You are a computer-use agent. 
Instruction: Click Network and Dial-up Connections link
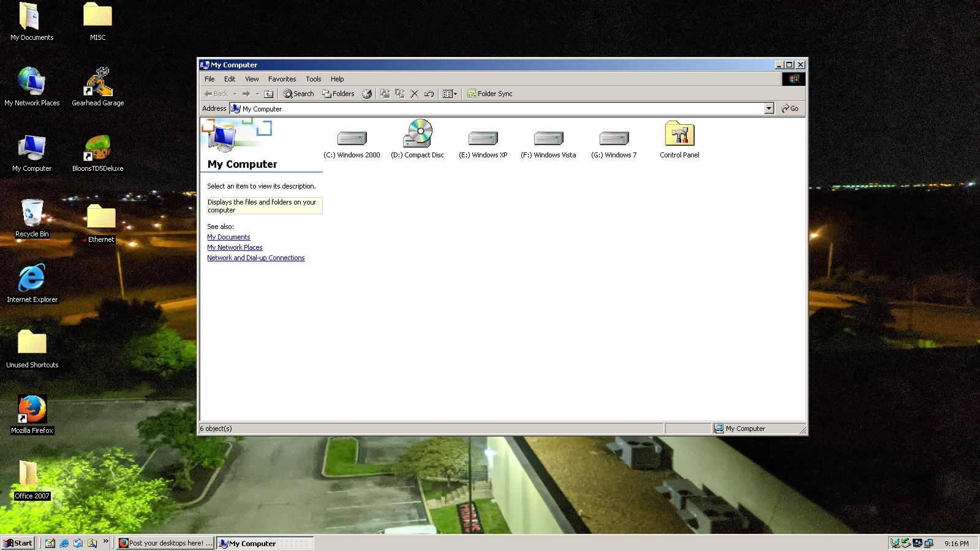pos(255,258)
